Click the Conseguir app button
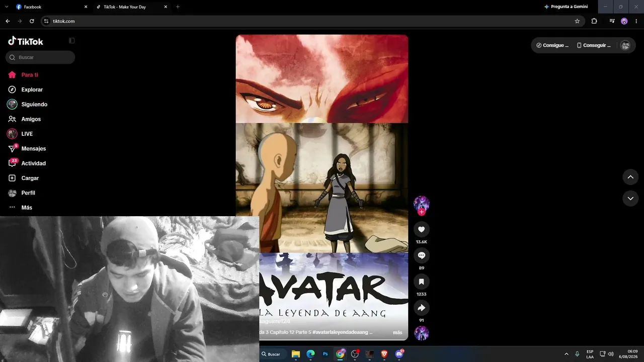This screenshot has height=362, width=644. (594, 45)
